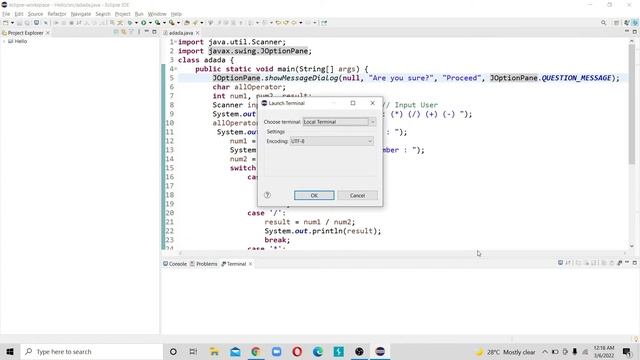Maximize the editor area
Image resolution: width=640 pixels, height=360 pixels.
pyautogui.click(x=635, y=31)
